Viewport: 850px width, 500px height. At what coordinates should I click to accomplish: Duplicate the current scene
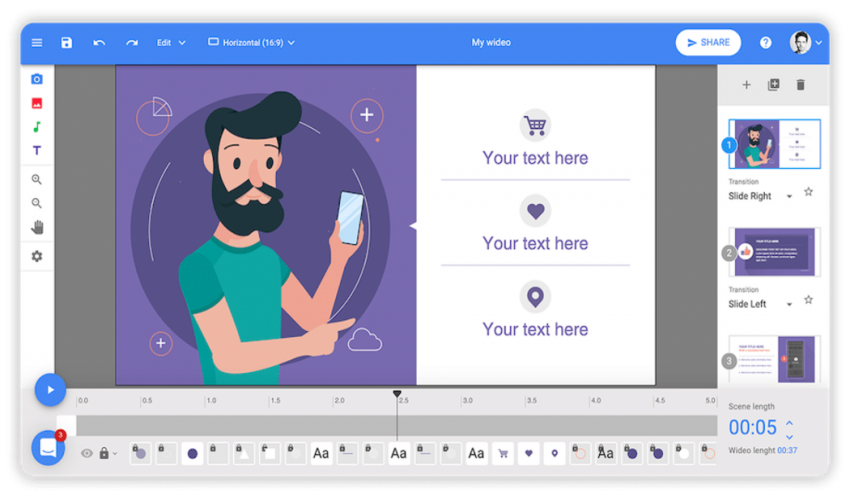click(x=774, y=85)
